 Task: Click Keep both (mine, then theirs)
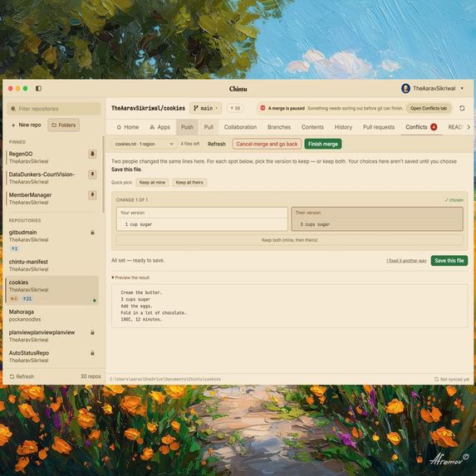(x=290, y=240)
